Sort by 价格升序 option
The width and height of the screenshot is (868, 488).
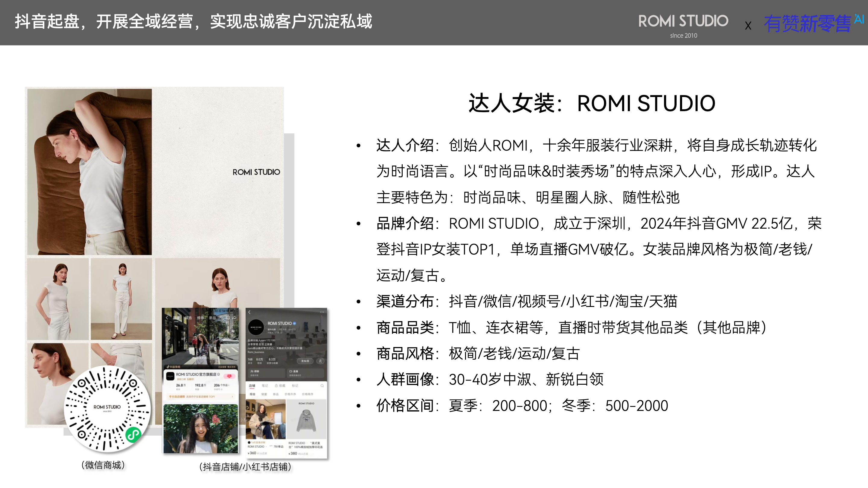tap(290, 394)
